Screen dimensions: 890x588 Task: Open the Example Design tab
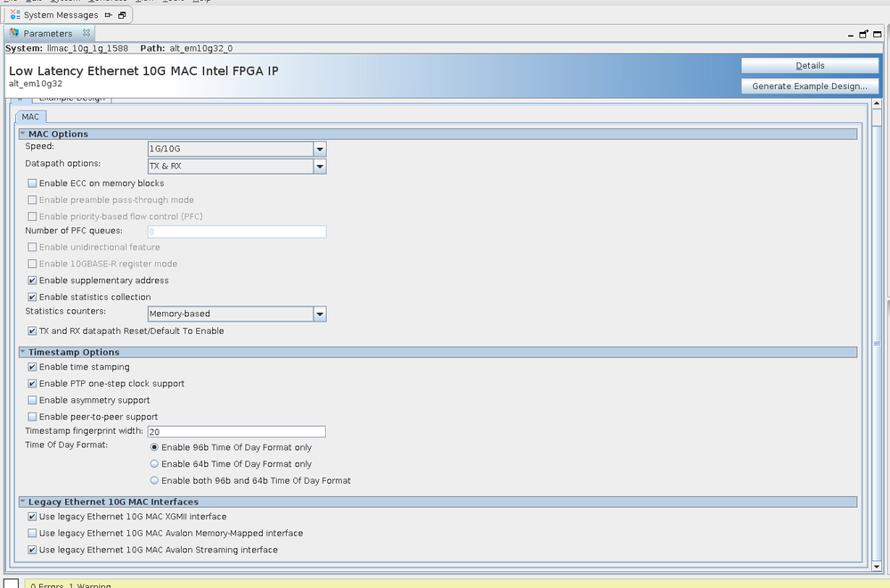click(71, 99)
